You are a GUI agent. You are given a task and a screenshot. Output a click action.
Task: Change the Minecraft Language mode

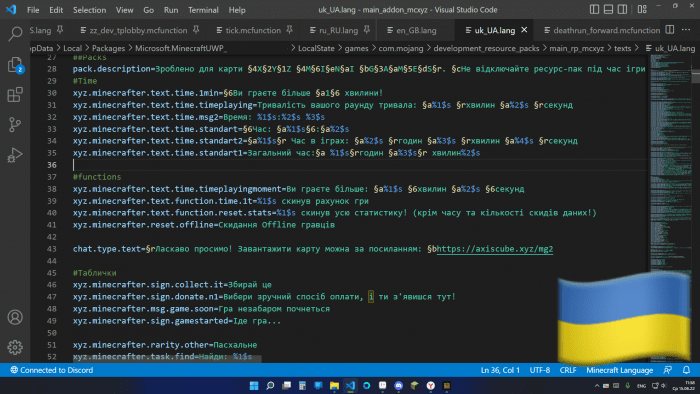pyautogui.click(x=620, y=370)
